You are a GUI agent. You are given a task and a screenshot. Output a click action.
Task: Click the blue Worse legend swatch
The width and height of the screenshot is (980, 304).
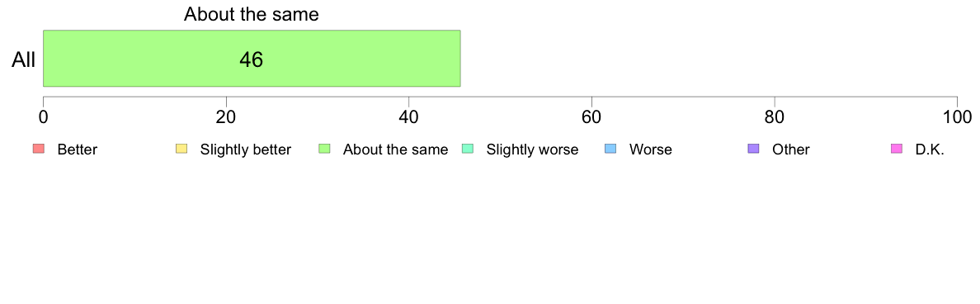(x=610, y=149)
